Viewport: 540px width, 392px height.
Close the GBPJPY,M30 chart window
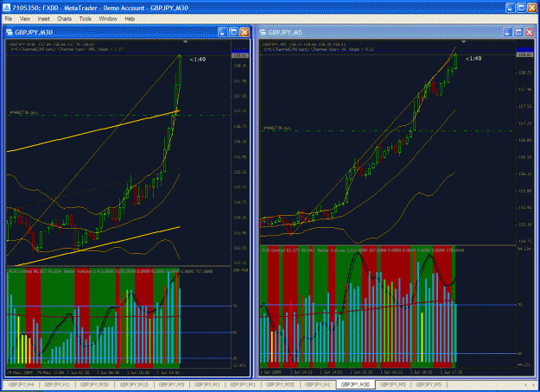245,32
